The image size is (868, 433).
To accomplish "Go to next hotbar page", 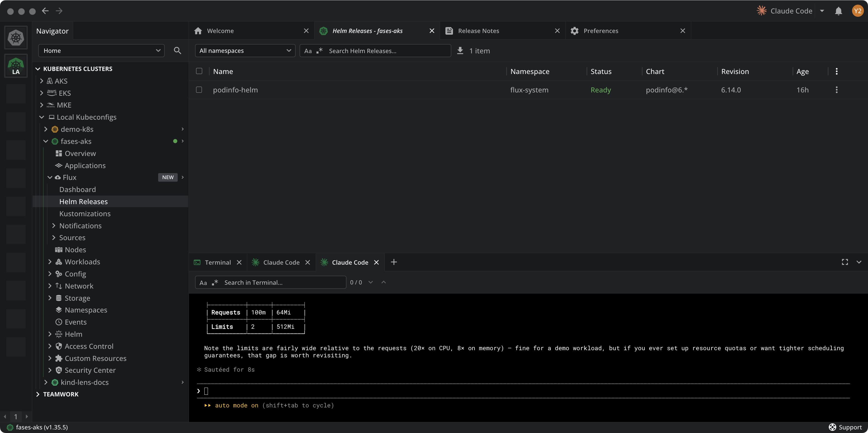I will pyautogui.click(x=27, y=416).
